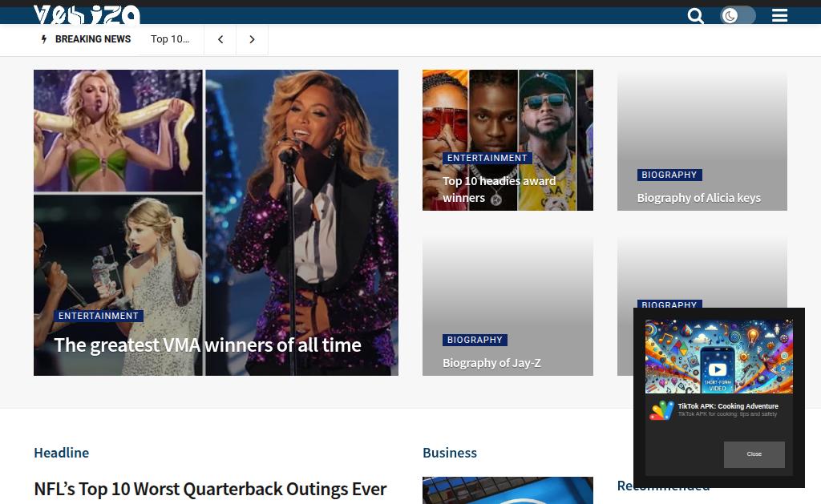Select partially hidden BIOGRAPHY tag above ad
Image resolution: width=821 pixels, height=504 pixels.
tap(669, 304)
